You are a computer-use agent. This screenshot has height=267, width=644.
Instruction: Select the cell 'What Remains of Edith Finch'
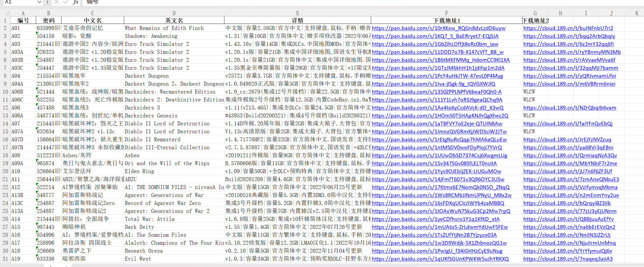click(x=174, y=28)
